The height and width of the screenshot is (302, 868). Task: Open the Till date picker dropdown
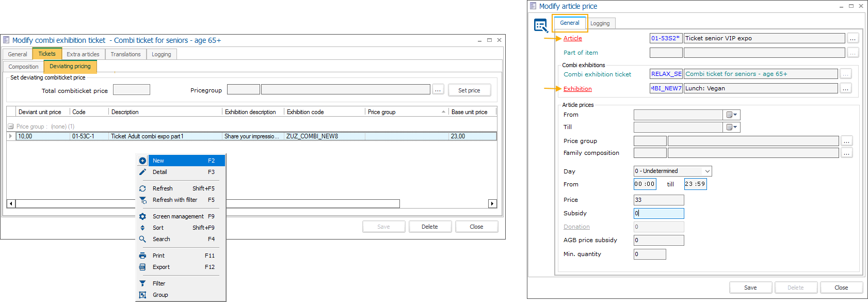(732, 127)
